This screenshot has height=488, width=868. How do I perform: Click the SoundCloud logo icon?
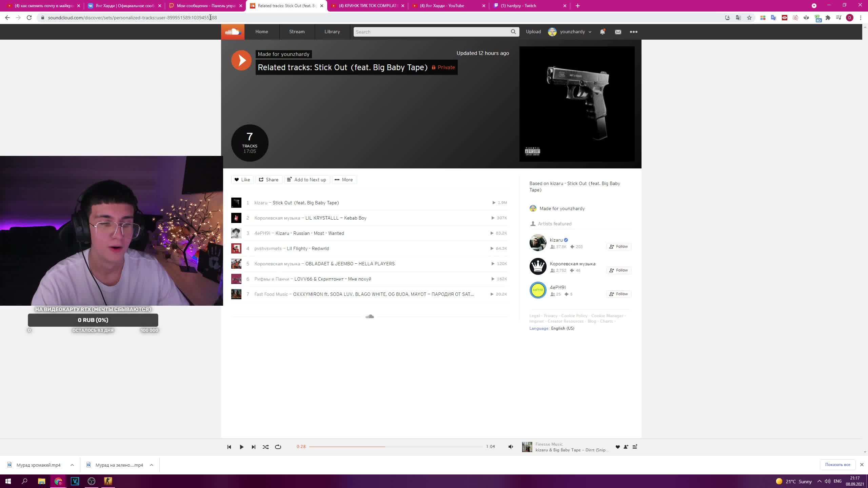233,32
